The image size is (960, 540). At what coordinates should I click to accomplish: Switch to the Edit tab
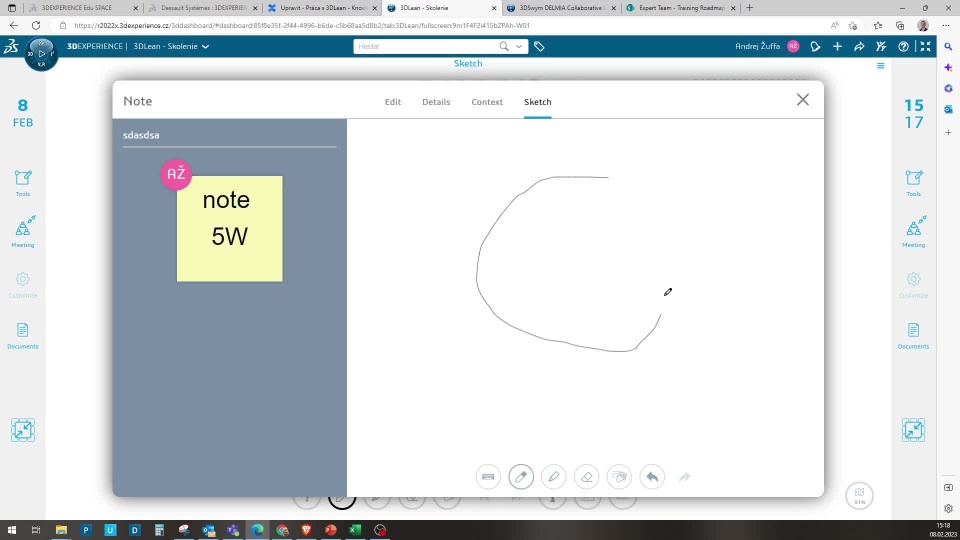coord(393,102)
